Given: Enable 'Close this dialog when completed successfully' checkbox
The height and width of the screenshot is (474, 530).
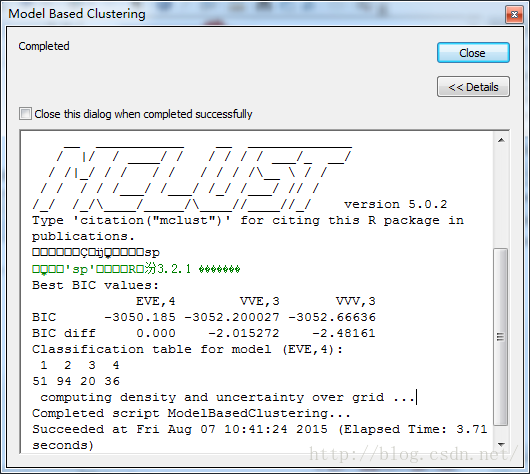Looking at the screenshot, I should [x=26, y=114].
